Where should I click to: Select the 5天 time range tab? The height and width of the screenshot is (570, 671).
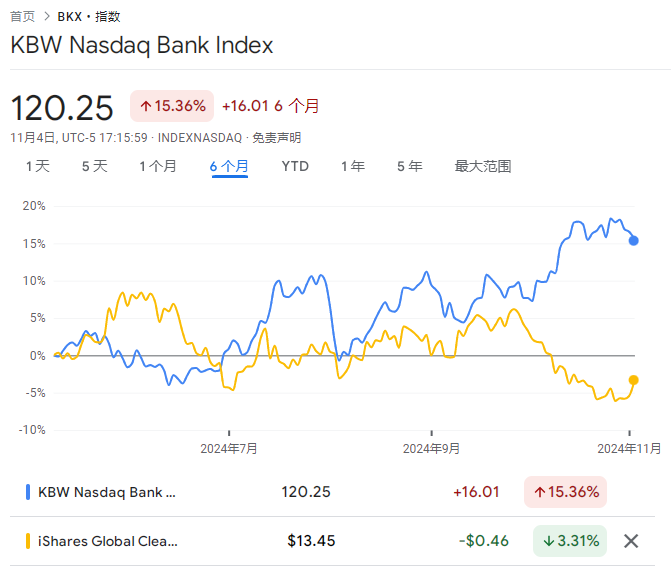(x=94, y=166)
